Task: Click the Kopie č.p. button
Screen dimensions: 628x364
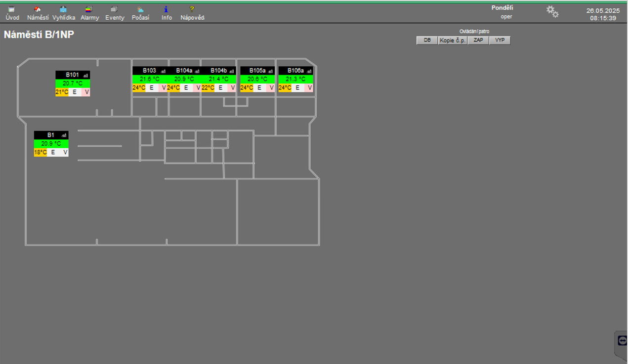Action: coord(453,40)
